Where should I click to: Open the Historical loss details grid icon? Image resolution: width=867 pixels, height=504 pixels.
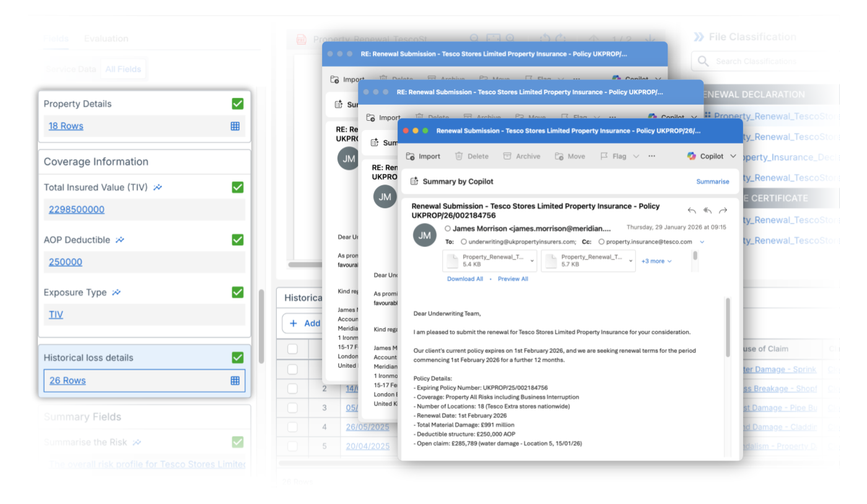coord(235,381)
